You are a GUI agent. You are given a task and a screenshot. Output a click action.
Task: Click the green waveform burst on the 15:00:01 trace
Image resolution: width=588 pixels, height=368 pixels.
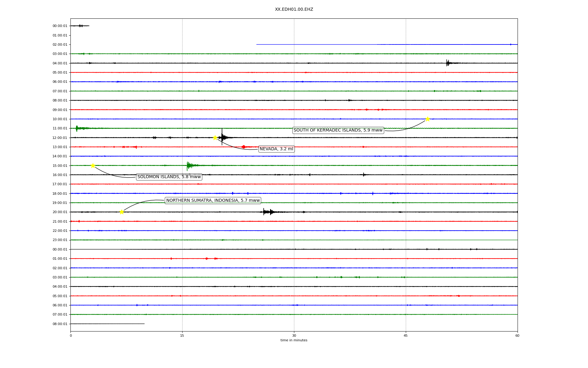click(x=189, y=166)
